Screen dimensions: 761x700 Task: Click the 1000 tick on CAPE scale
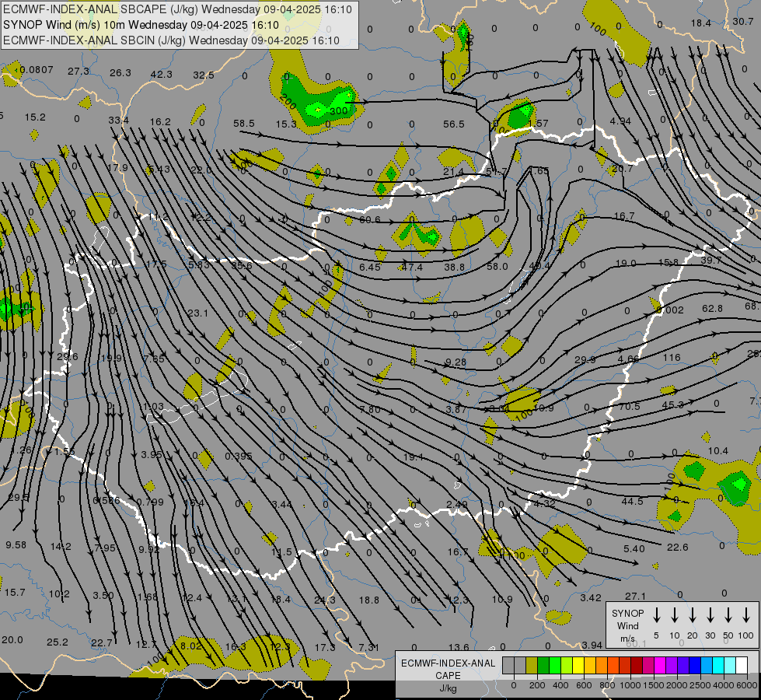click(630, 685)
